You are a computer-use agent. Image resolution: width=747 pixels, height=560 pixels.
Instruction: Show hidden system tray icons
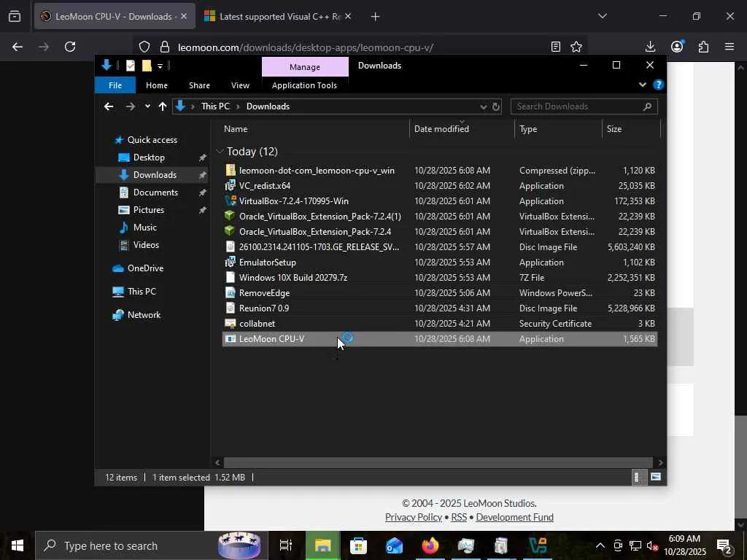click(x=600, y=545)
